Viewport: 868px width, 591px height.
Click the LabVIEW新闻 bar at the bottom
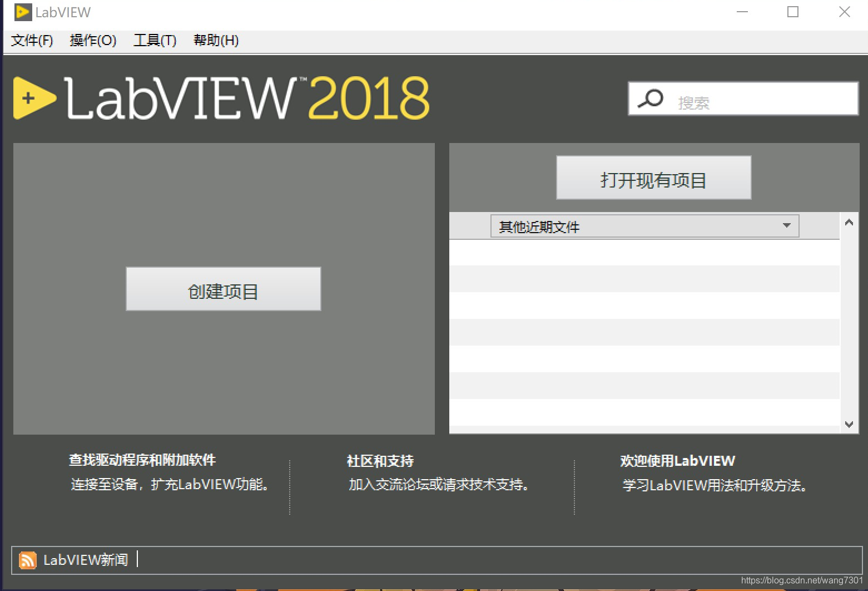[x=85, y=560]
